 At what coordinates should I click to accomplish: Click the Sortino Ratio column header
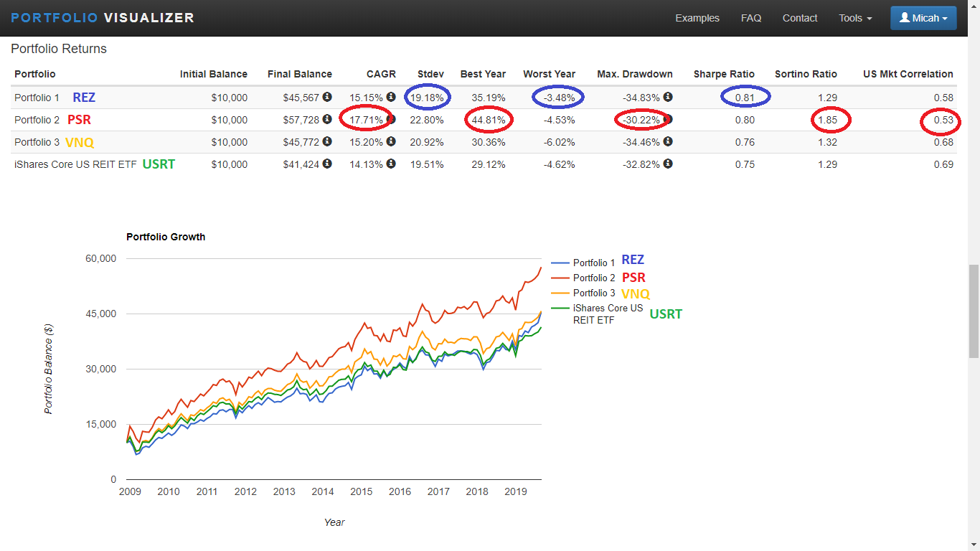pyautogui.click(x=806, y=74)
